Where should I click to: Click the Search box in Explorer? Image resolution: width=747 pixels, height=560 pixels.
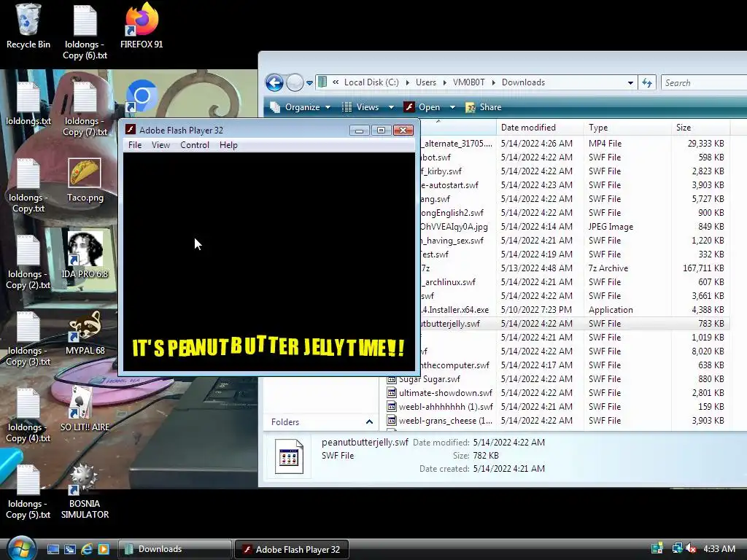[704, 83]
